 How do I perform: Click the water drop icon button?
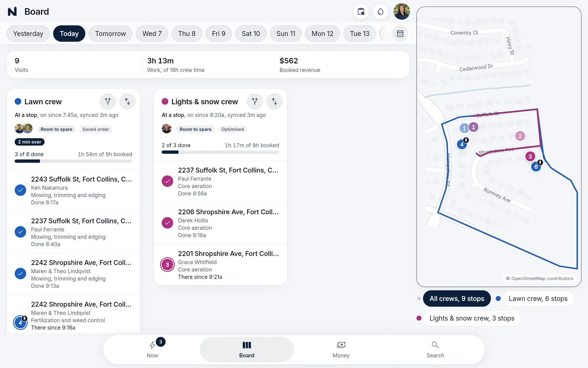[x=381, y=11]
